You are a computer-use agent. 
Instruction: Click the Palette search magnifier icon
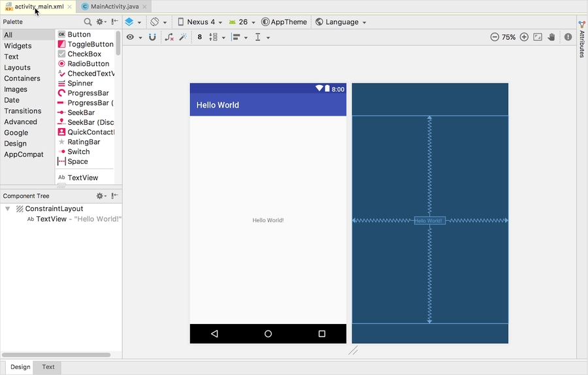coord(88,22)
